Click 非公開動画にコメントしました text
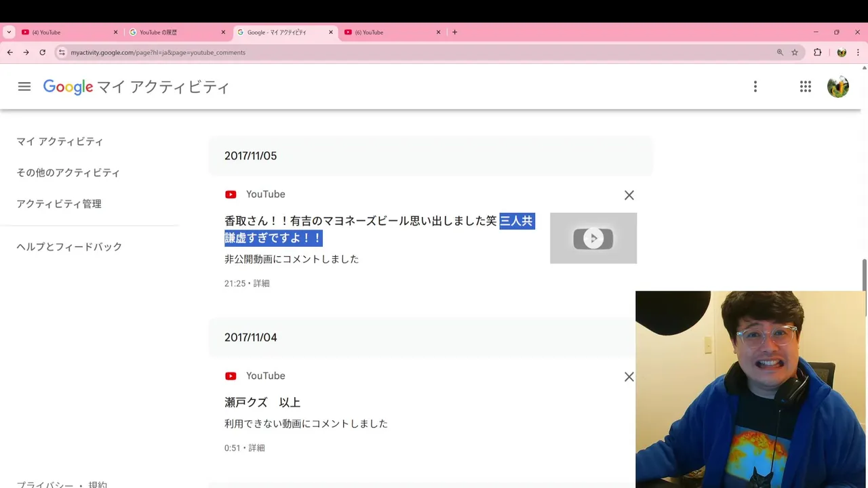The height and width of the screenshot is (488, 868). 292,259
